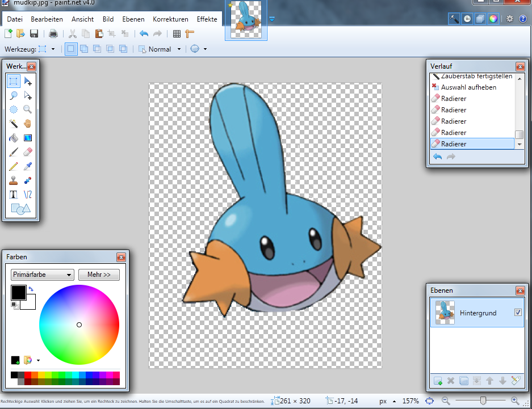Set selection mode to Intersect
This screenshot has height=409, width=532.
[110, 49]
